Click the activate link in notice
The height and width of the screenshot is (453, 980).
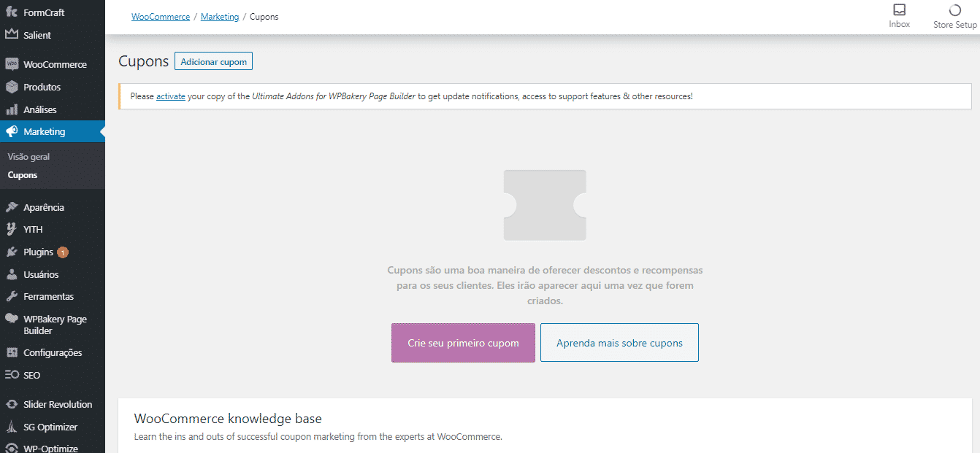[x=171, y=96]
